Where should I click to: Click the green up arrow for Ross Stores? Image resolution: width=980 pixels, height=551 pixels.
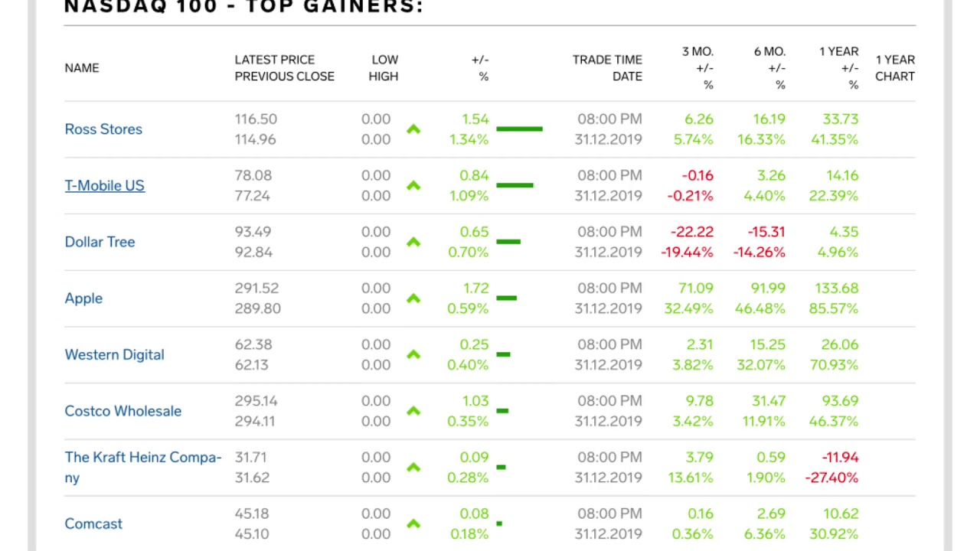(x=413, y=129)
